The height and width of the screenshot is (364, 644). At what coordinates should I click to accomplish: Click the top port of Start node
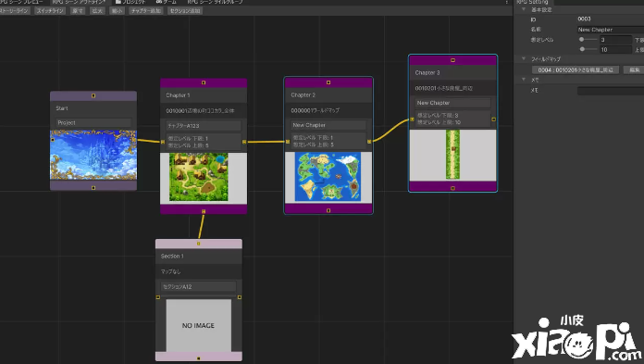pyautogui.click(x=93, y=95)
